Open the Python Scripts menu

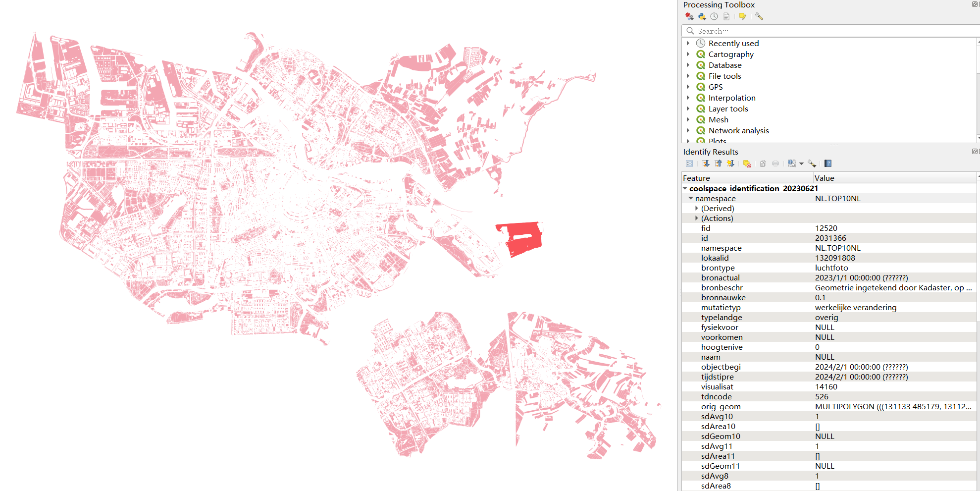click(x=702, y=16)
